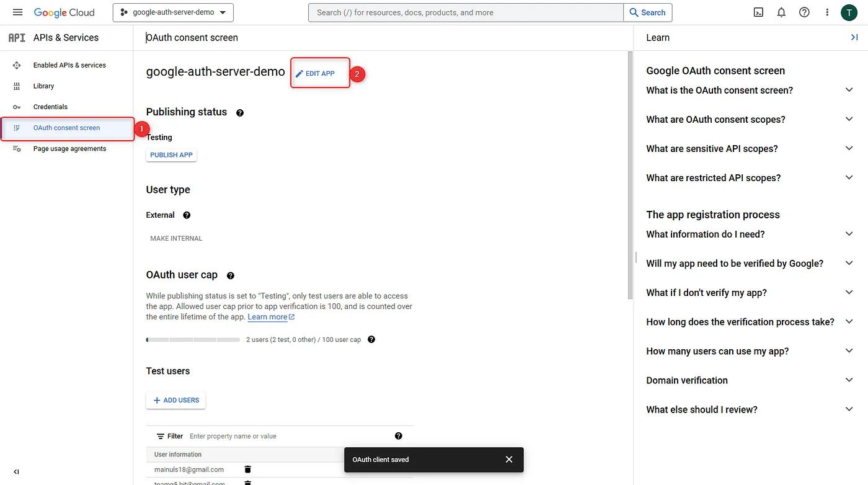Click help icon beside 100 user cap
The image size is (868, 485).
click(x=371, y=339)
